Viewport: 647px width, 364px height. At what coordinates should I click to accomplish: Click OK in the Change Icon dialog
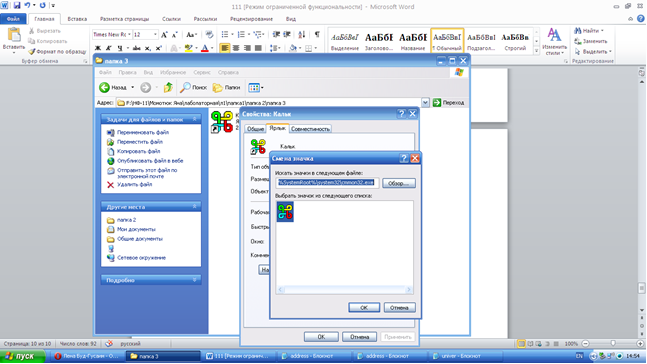pyautogui.click(x=364, y=307)
